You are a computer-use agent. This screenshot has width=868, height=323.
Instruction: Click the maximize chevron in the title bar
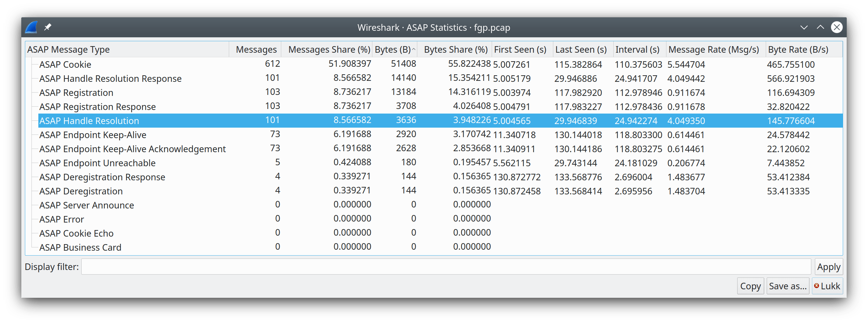820,27
